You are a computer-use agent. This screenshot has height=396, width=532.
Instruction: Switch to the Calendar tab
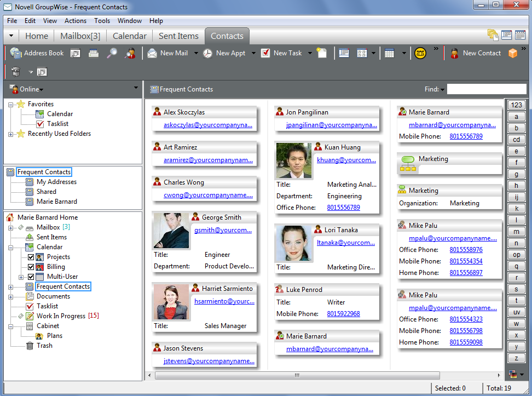130,36
